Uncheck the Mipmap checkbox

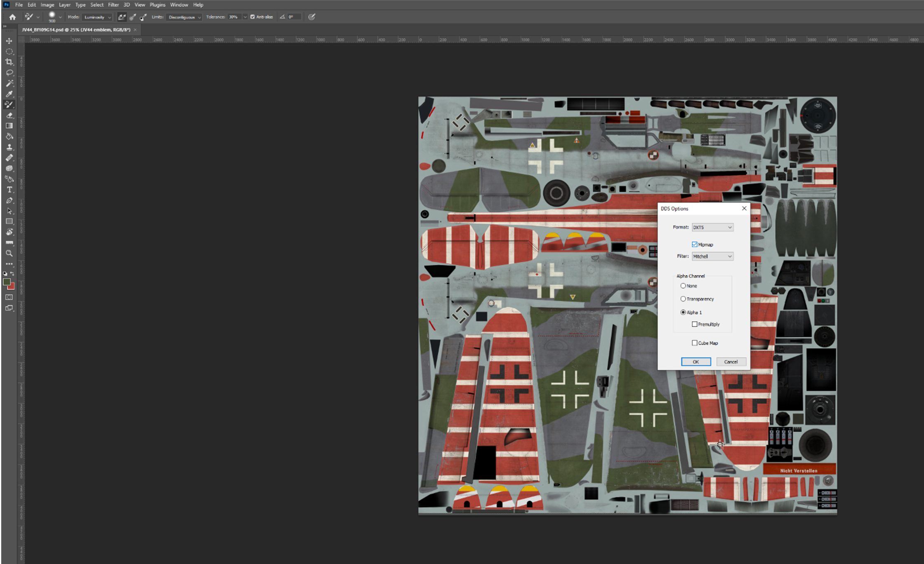(x=695, y=244)
